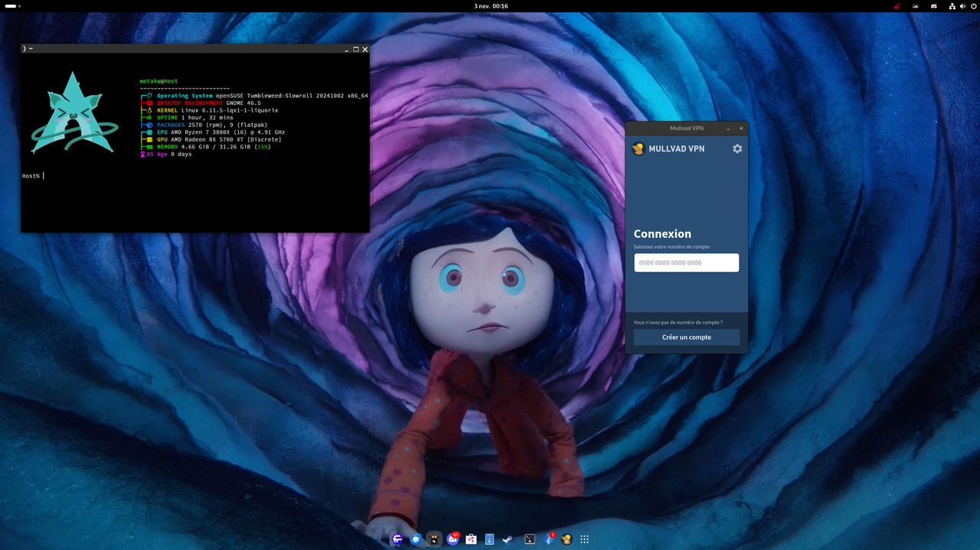Click red unlocked padlock tray icon
This screenshot has height=550, width=980.
(x=897, y=5)
